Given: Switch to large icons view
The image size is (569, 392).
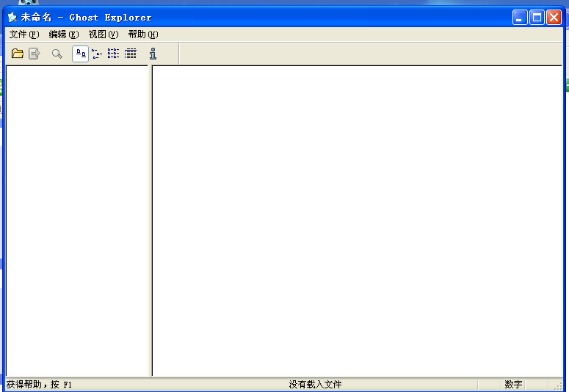Looking at the screenshot, I should click(x=81, y=54).
